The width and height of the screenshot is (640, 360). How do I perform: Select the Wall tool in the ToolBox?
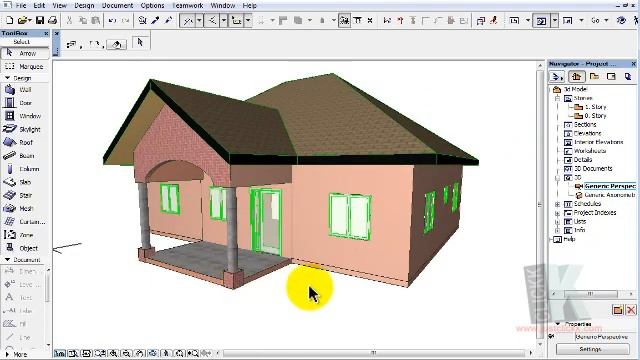point(24,89)
